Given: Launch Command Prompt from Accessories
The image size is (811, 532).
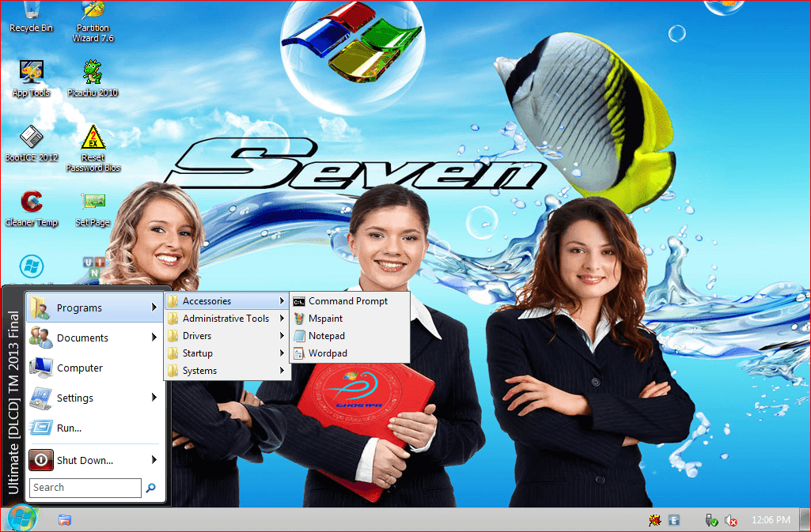Looking at the screenshot, I should point(350,301).
